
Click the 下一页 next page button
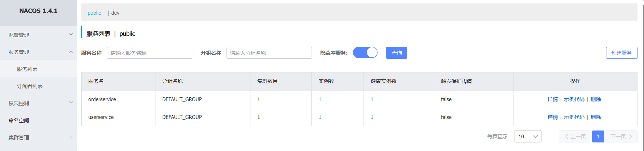pyautogui.click(x=621, y=137)
